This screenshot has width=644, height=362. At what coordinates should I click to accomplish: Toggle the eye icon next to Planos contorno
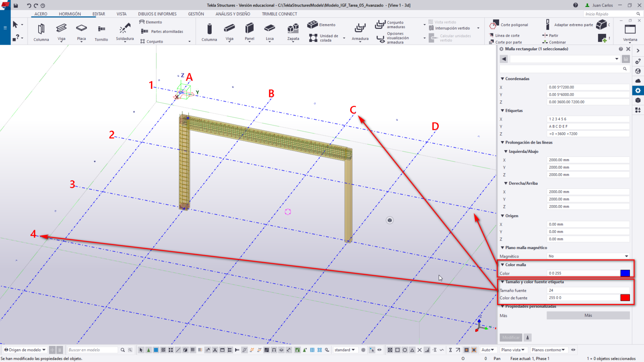pos(573,350)
